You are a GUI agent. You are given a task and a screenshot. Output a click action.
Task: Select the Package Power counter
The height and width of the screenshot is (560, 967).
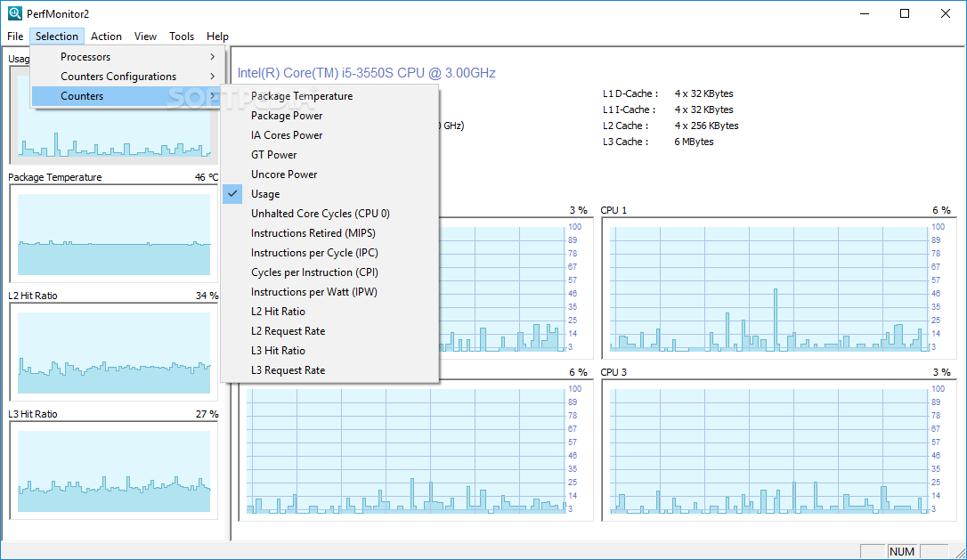pyautogui.click(x=330, y=116)
